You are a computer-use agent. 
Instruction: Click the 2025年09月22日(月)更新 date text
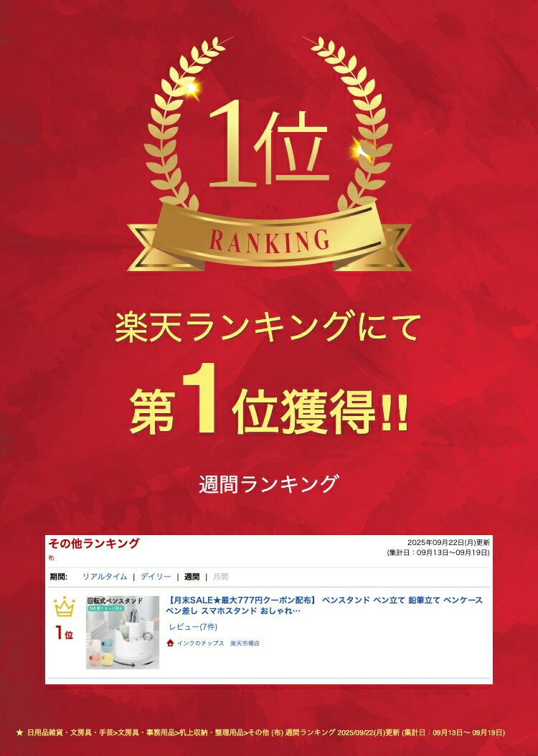(448, 543)
